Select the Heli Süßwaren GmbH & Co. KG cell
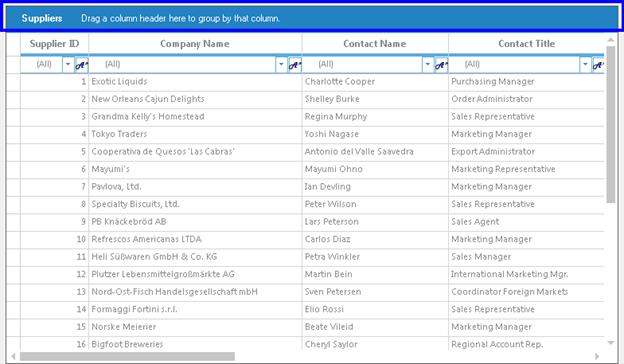Screen dimensions: 624x364 (x=195, y=257)
